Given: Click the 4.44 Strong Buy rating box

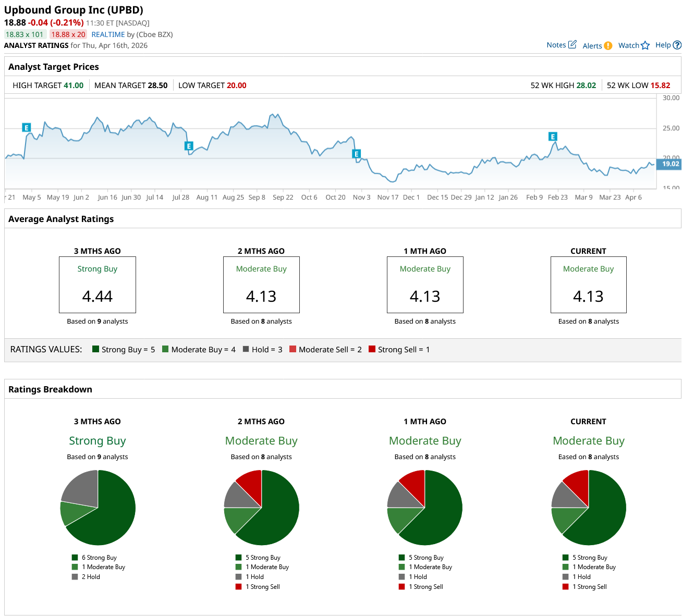Looking at the screenshot, I should tap(98, 285).
